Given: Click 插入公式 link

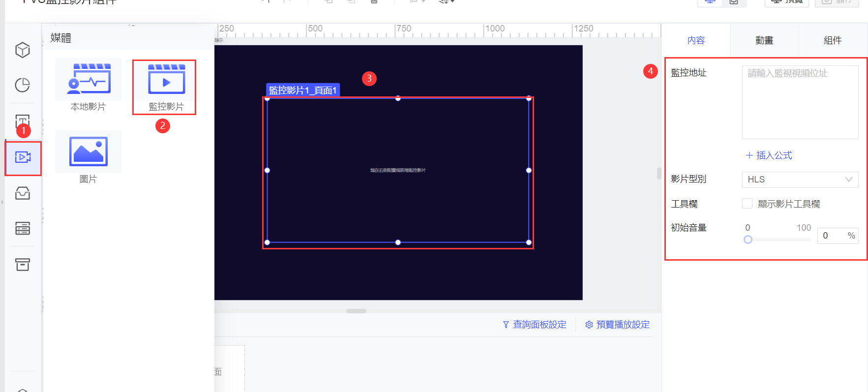Looking at the screenshot, I should (769, 155).
